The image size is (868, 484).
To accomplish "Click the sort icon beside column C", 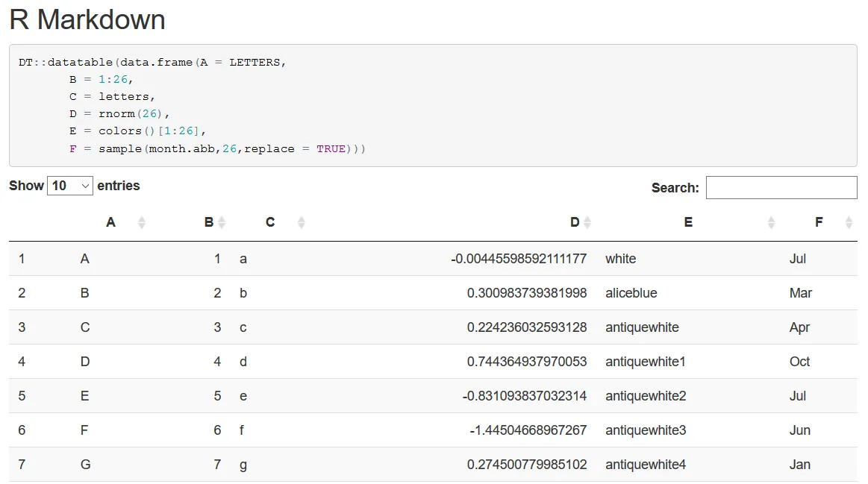I will 302,222.
